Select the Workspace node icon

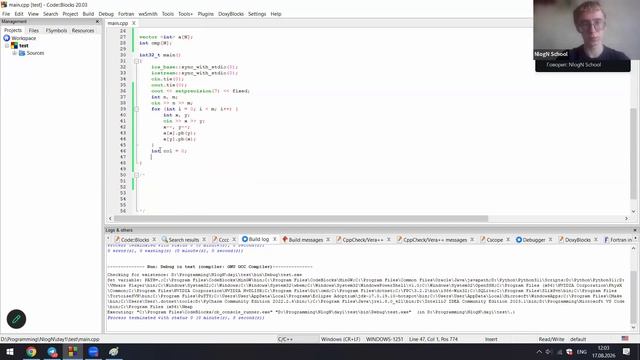[7, 38]
